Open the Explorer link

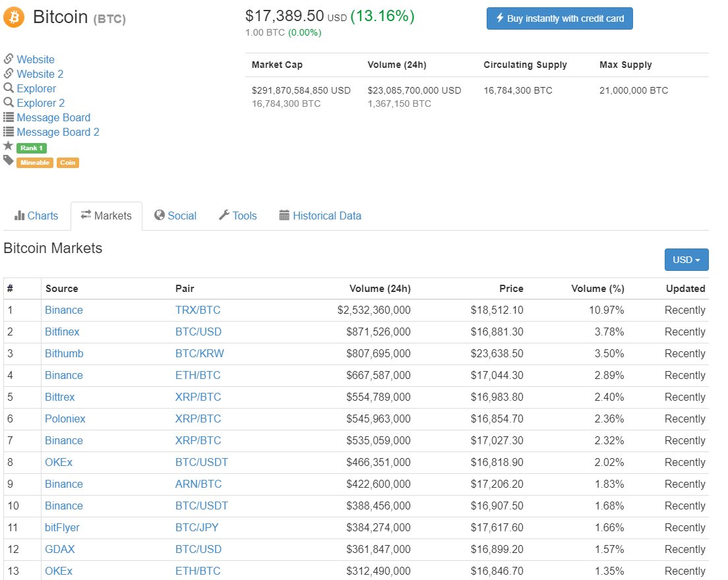[36, 88]
